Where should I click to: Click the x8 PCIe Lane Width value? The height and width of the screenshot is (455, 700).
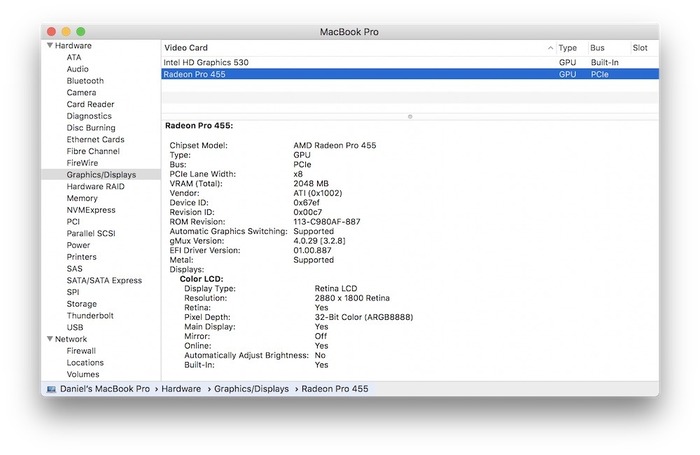pyautogui.click(x=298, y=174)
